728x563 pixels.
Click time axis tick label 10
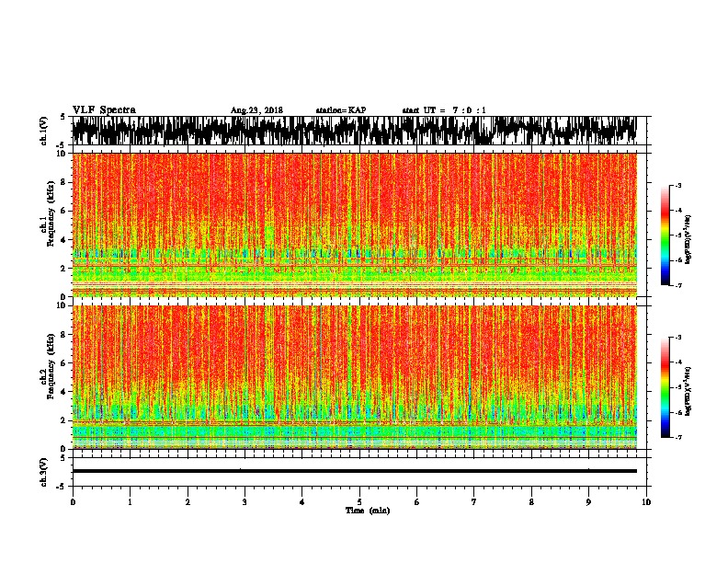pyautogui.click(x=646, y=502)
